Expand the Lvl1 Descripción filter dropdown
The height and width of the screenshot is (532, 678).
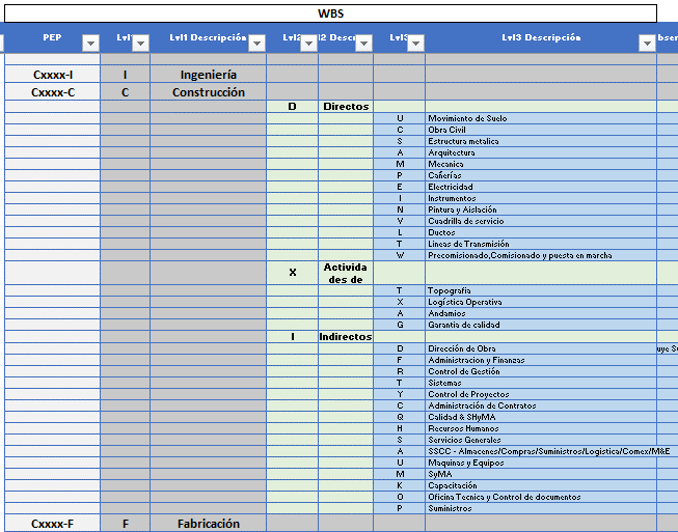pyautogui.click(x=256, y=42)
